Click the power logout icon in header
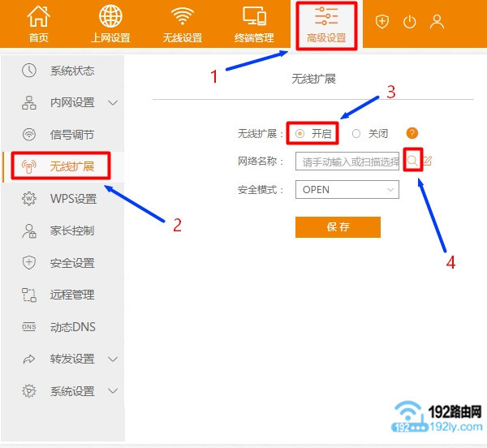487x448 pixels. 409,22
